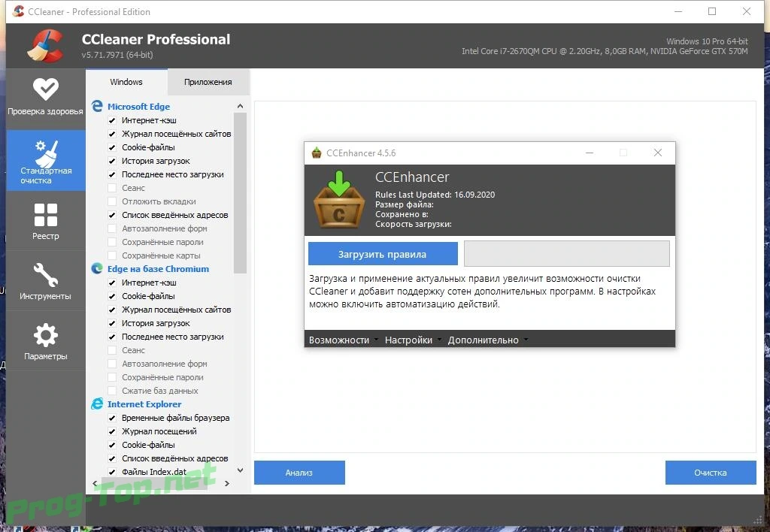Open the Возможности dropdown menu
Viewport: 770px width, 532px height.
tap(343, 340)
